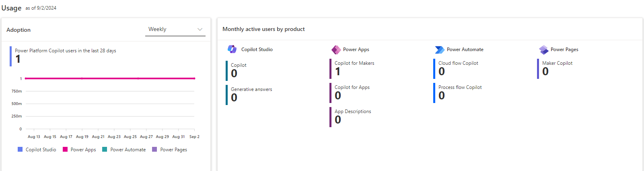This screenshot has height=171, width=644.
Task: Click the Aug 26 data point on chart line
Action: click(138, 78)
